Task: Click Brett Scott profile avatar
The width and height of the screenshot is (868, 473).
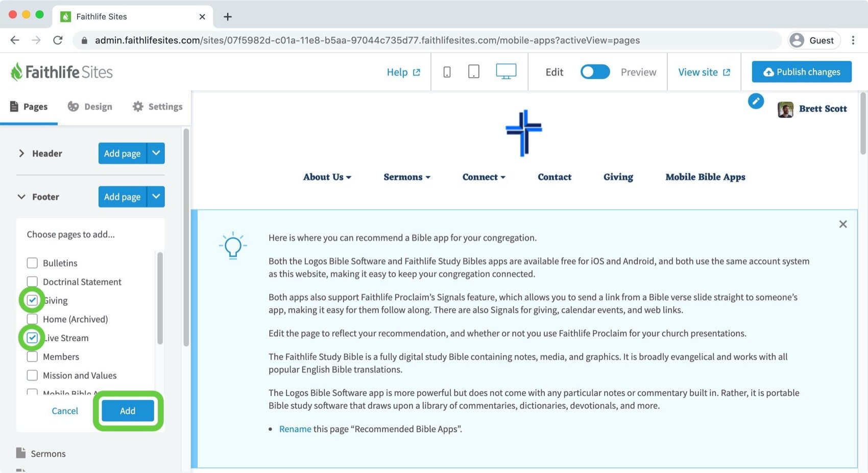Action: (785, 109)
